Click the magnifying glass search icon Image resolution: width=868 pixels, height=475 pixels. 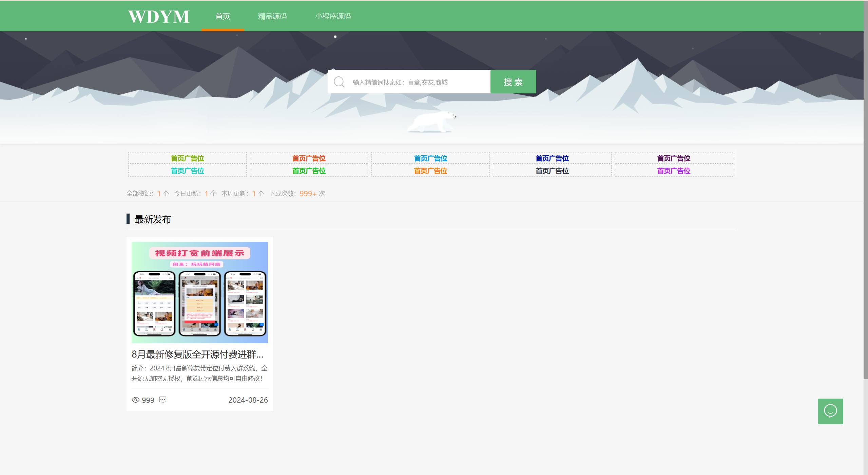pos(339,82)
